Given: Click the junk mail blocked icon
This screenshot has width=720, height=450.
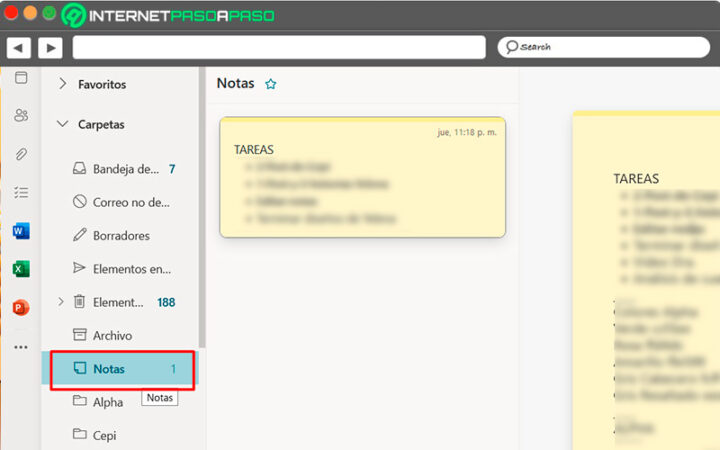Looking at the screenshot, I should (79, 201).
